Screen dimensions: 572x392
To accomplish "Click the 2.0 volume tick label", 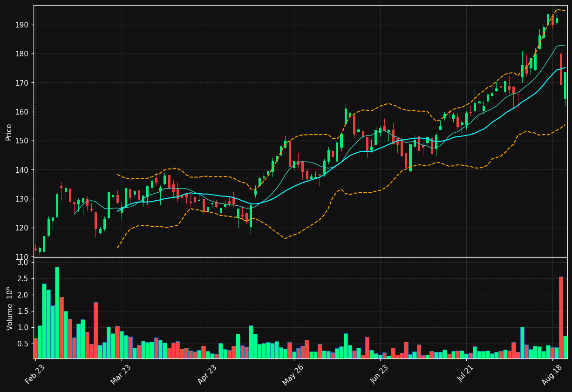I will point(24,295).
